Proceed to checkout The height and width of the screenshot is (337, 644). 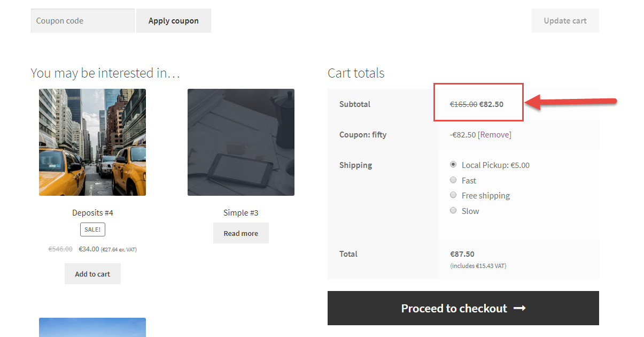(463, 308)
